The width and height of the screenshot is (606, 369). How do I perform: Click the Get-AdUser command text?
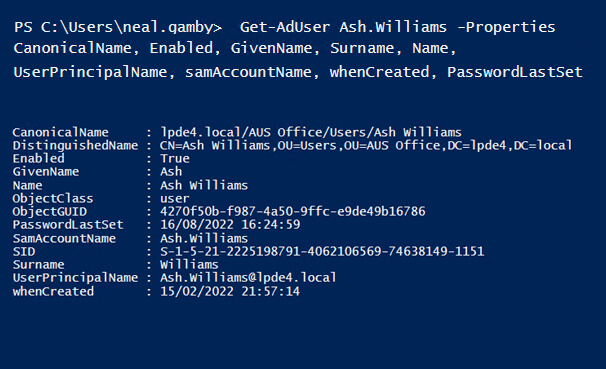click(x=285, y=27)
